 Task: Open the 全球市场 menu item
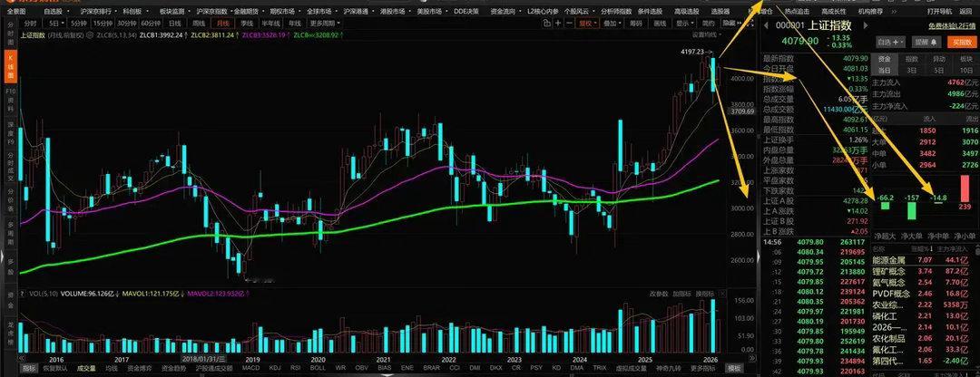(320, 11)
